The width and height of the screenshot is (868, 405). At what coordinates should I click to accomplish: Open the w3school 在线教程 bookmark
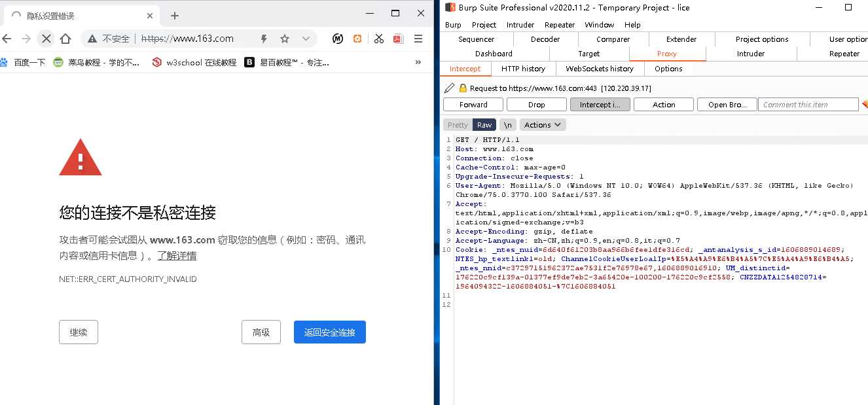194,63
